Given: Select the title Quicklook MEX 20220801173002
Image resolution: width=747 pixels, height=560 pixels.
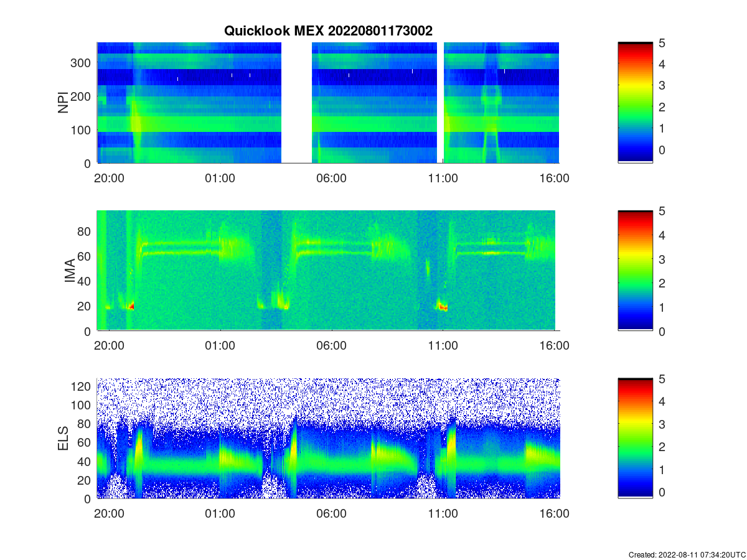Looking at the screenshot, I should click(x=328, y=31).
